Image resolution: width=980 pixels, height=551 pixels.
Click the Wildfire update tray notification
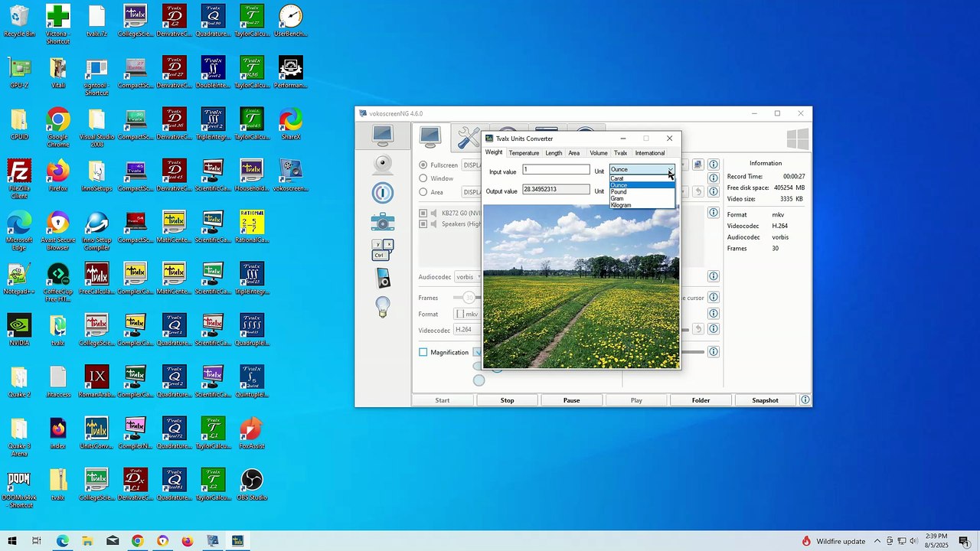(834, 541)
